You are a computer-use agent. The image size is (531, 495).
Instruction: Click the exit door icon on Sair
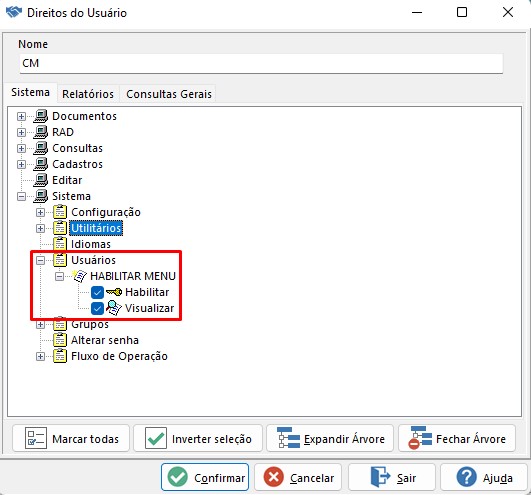380,477
